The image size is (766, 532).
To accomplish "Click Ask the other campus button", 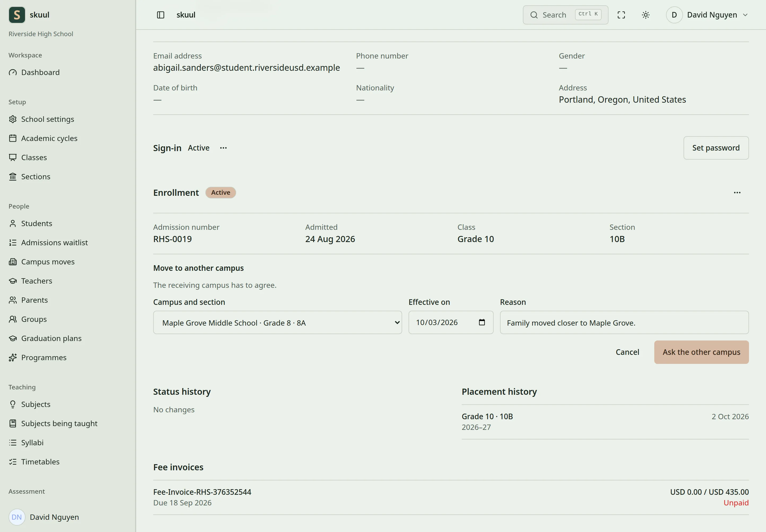I will tap(701, 352).
